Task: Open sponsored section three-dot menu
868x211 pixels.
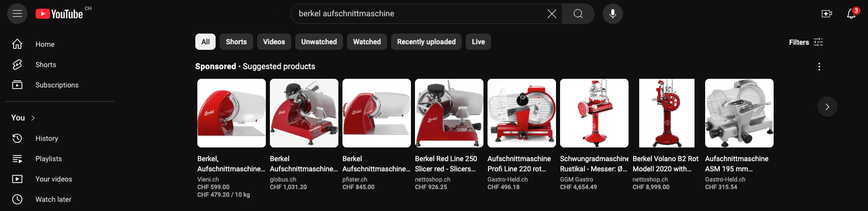Action: click(819, 67)
